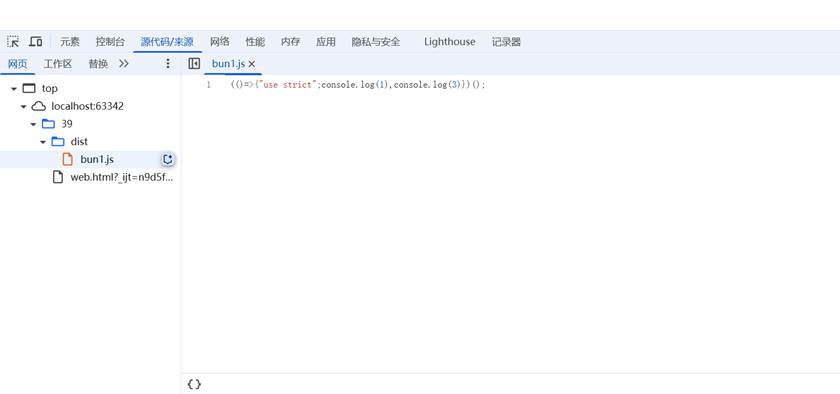840x394 pixels.
Task: Activate the inspect element picker icon
Action: click(x=13, y=42)
